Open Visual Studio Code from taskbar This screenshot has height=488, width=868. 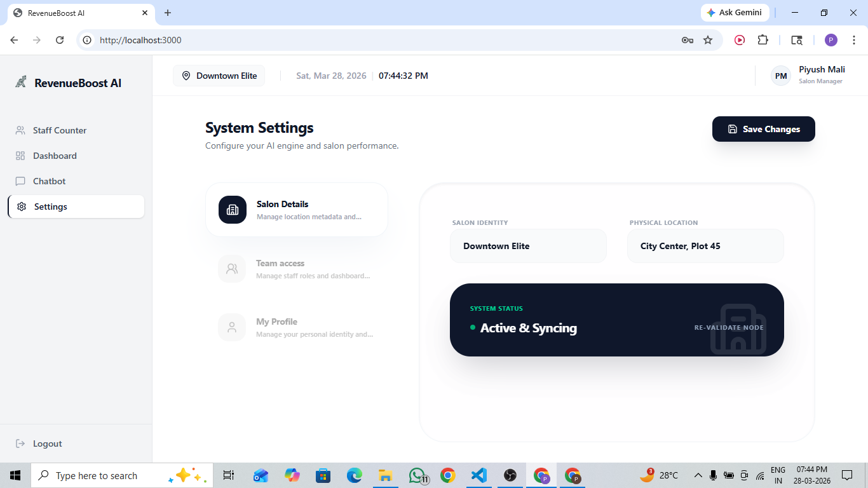tap(478, 475)
